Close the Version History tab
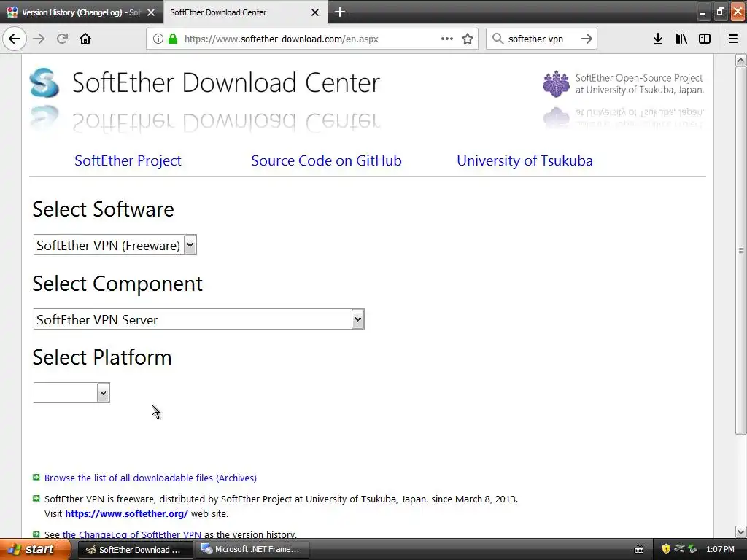This screenshot has width=747, height=560. click(151, 12)
